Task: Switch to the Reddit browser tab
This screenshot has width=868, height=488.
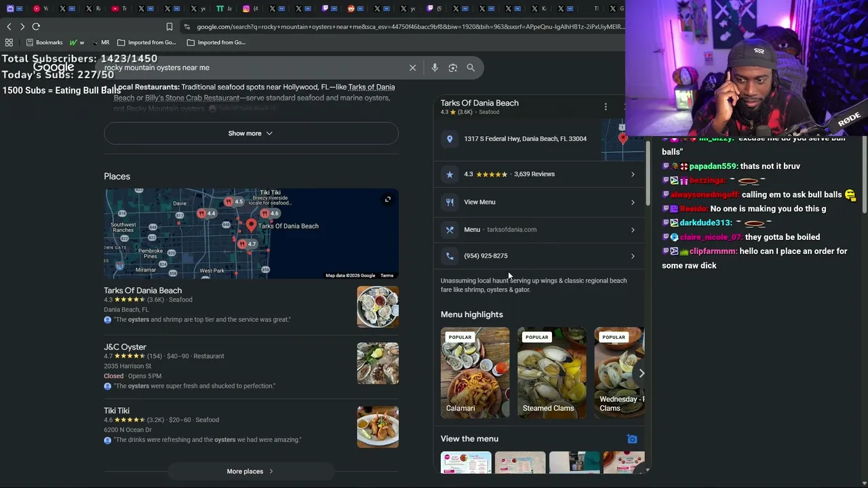Action: point(355,9)
